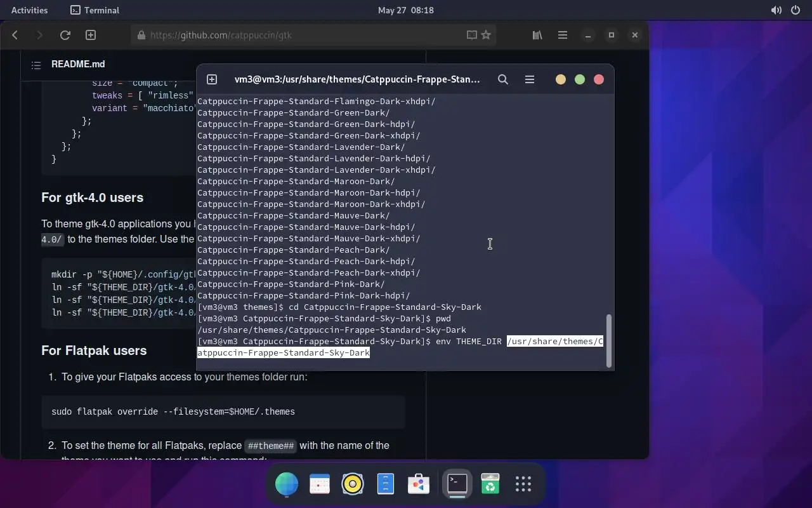812x508 pixels.
Task: Minimize the browser window
Action: (588, 36)
